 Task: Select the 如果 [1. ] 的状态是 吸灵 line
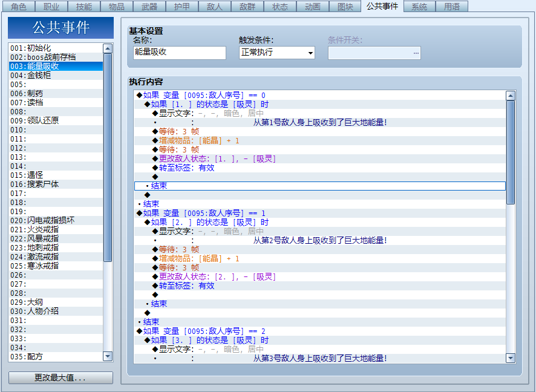coord(320,104)
